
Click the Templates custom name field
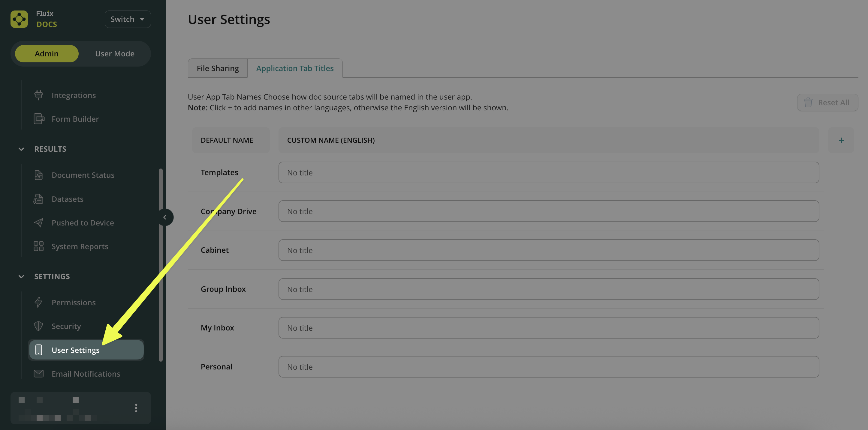(x=549, y=172)
